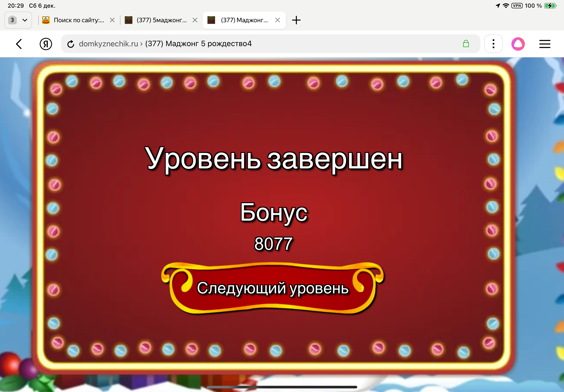
Task: Expand the tab group dropdown showing 3
Action: pyautogui.click(x=18, y=20)
